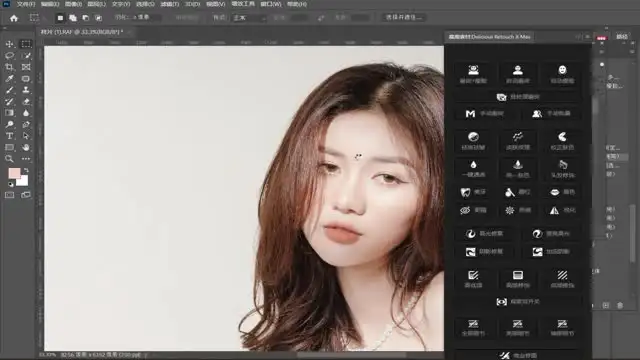This screenshot has width=640, height=360.
Task: Click the triangle sharpen icon
Action: [x=554, y=210]
